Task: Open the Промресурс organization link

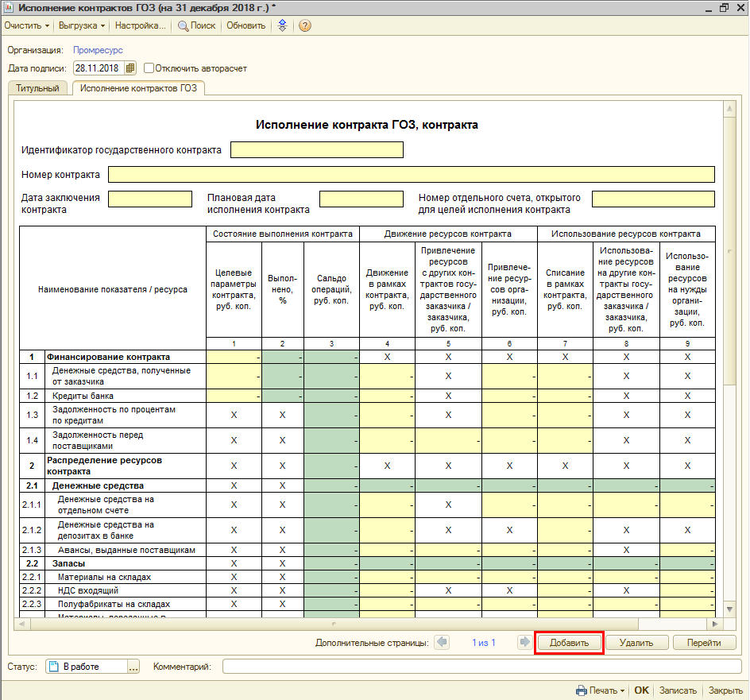Action: coord(98,51)
